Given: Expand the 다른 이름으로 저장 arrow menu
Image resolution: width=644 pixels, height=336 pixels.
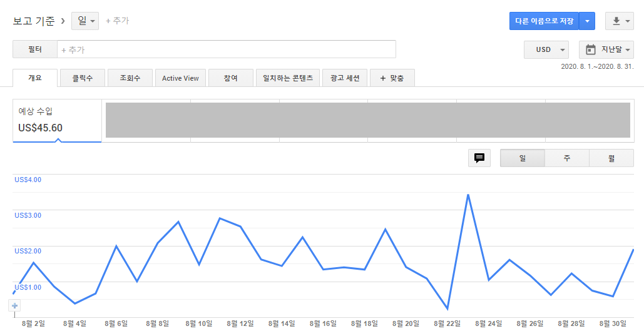Looking at the screenshot, I should coord(587,21).
